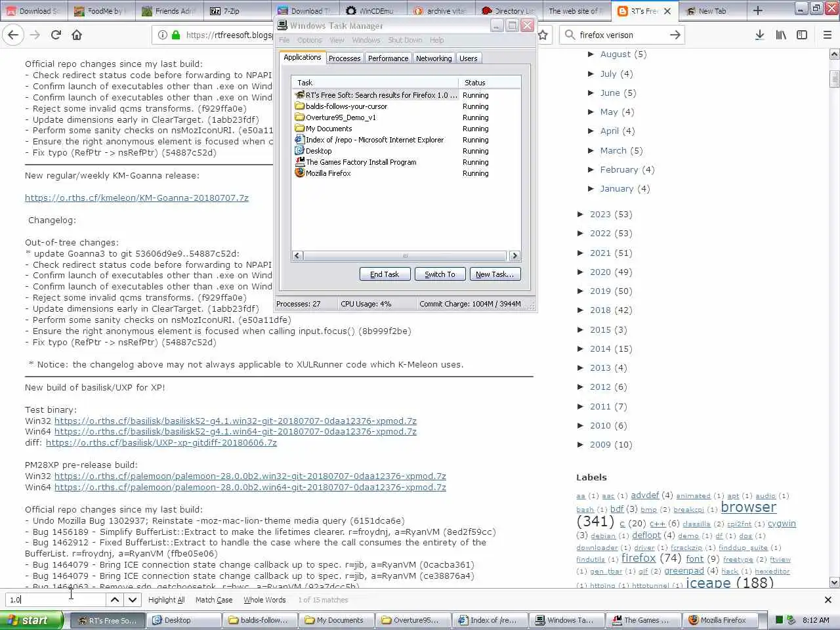The height and width of the screenshot is (630, 840).
Task: Expand the July archive
Action: point(591,73)
